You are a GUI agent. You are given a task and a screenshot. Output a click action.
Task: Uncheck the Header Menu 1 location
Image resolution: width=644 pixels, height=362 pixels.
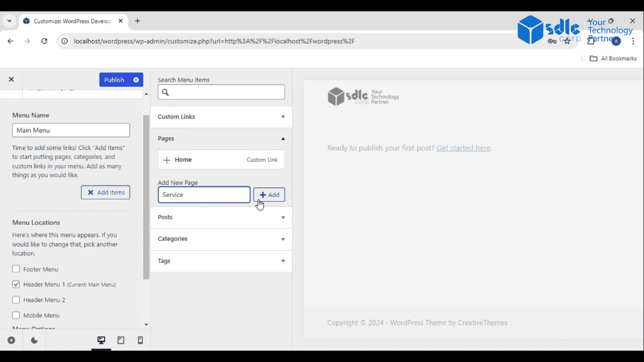pyautogui.click(x=16, y=284)
